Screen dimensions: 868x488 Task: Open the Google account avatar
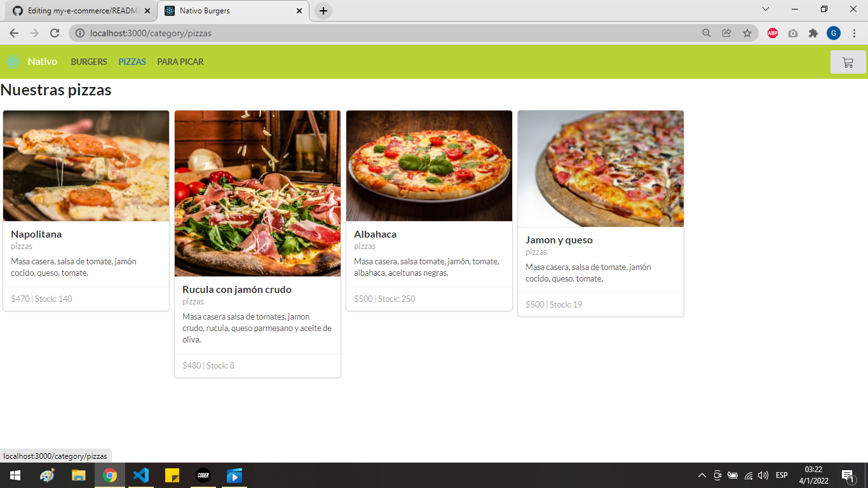(833, 33)
